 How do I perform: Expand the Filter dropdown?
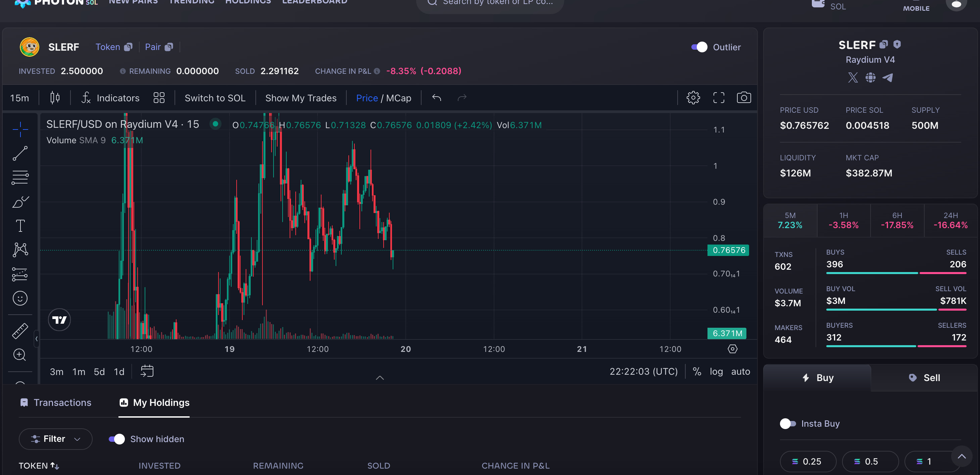click(55, 439)
